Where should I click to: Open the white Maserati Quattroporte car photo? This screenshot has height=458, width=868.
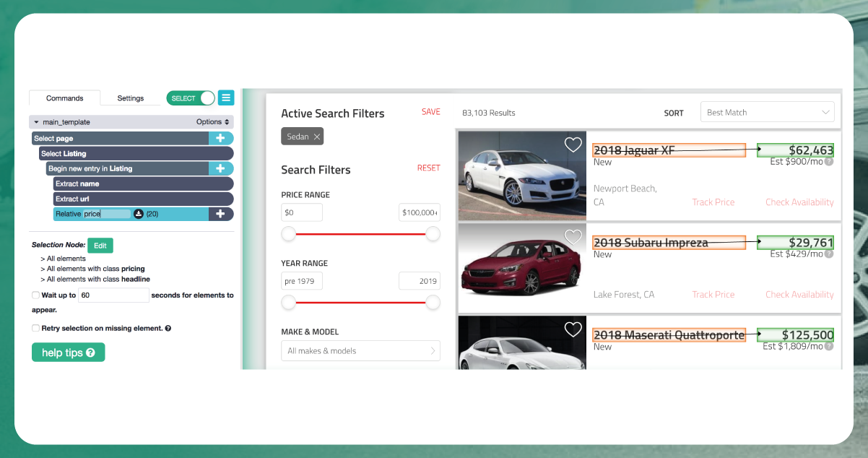click(522, 342)
